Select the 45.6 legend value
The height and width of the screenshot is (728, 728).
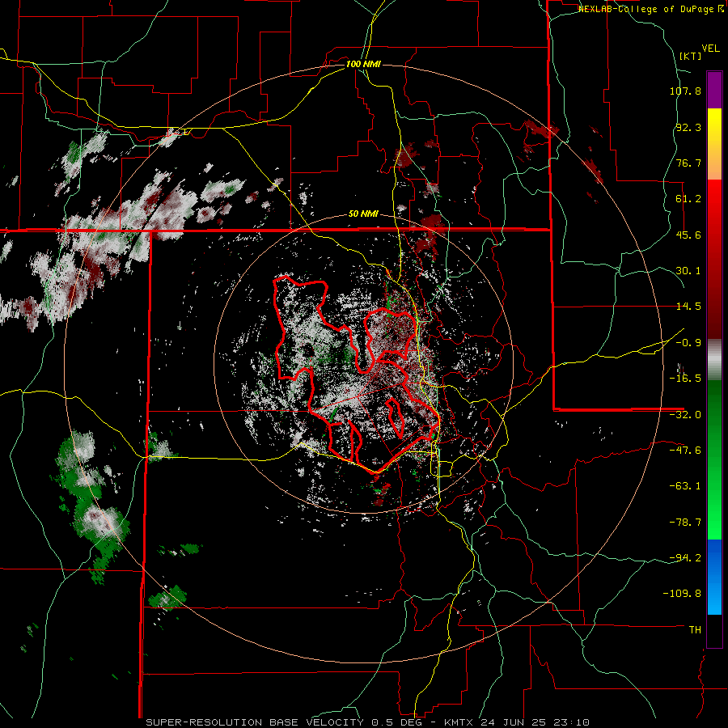688,235
